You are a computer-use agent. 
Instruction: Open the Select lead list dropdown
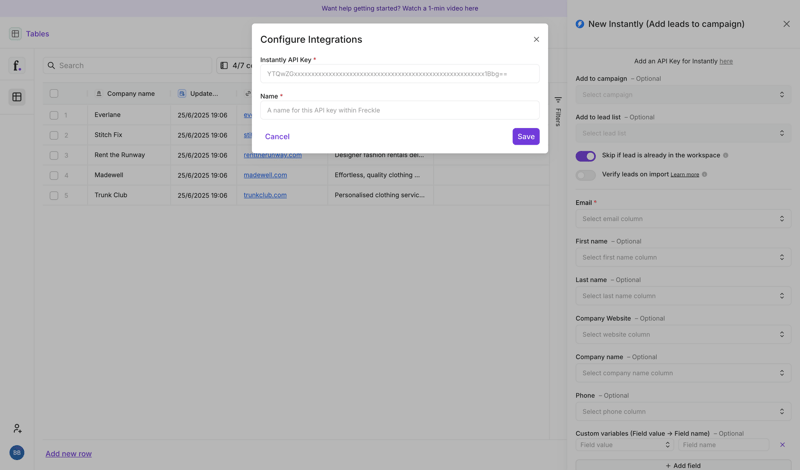[x=683, y=133]
